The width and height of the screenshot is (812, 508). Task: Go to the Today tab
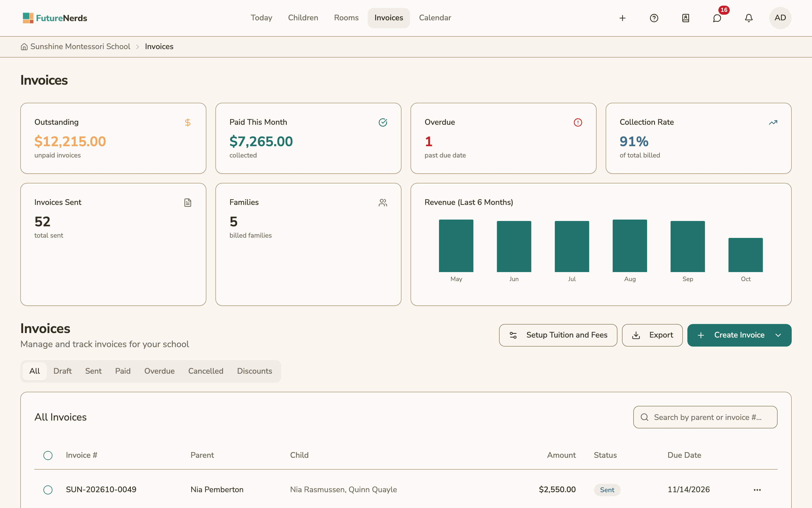[261, 18]
